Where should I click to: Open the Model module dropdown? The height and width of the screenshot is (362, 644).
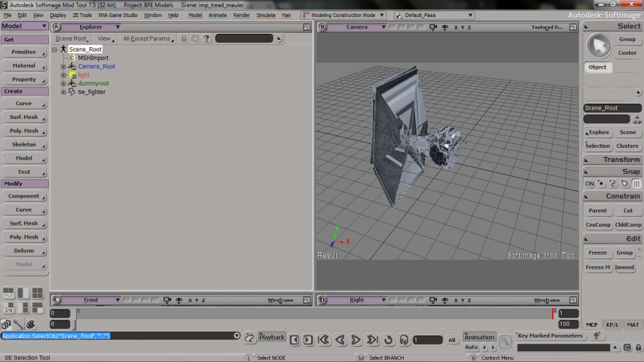click(25, 26)
